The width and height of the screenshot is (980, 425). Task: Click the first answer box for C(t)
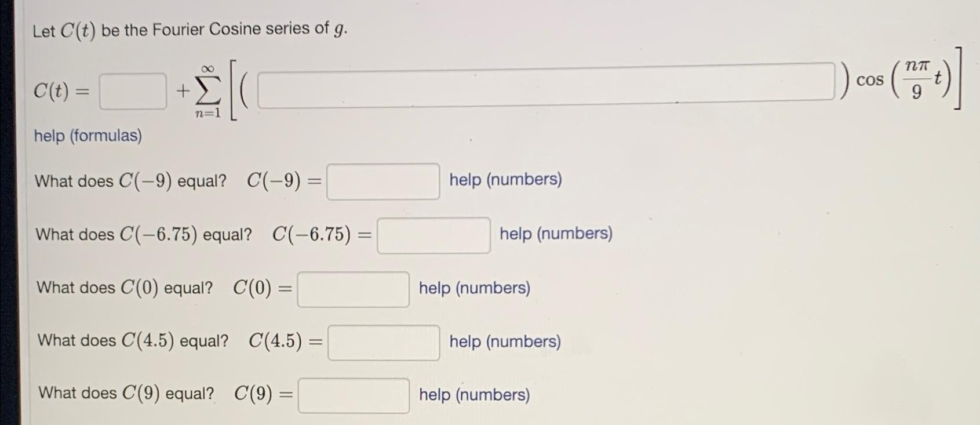click(132, 90)
